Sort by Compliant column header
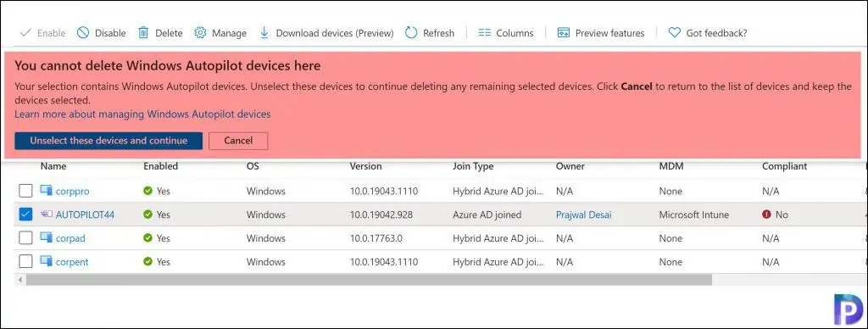 click(784, 166)
